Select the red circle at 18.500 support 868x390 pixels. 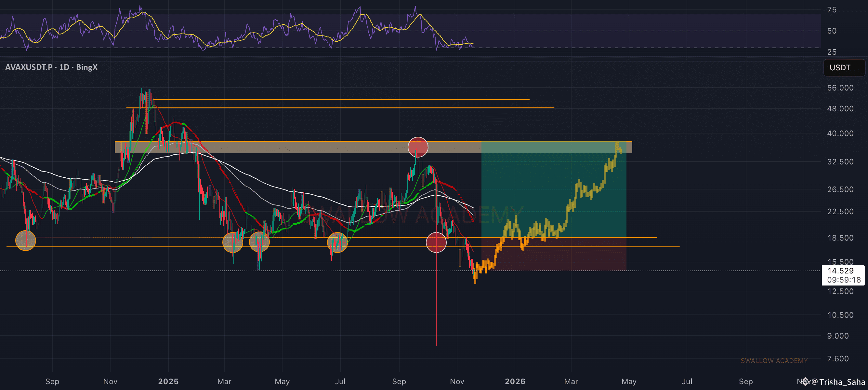point(436,242)
